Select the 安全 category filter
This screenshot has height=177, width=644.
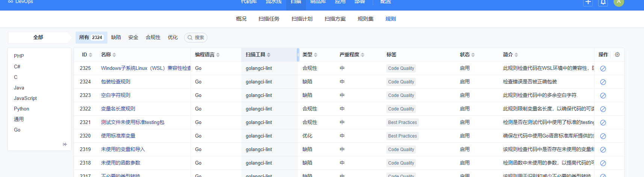[x=133, y=37]
